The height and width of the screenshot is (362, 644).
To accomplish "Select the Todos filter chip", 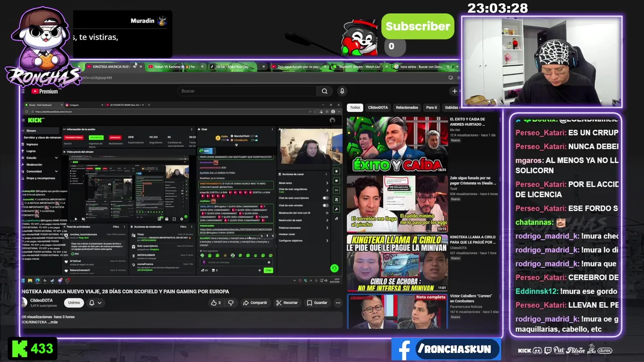I will pyautogui.click(x=355, y=108).
